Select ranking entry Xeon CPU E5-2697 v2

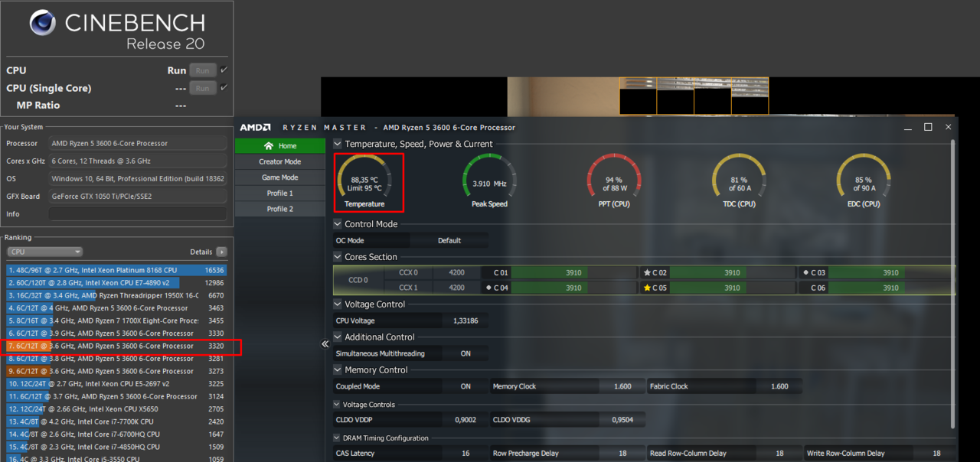pos(116,383)
